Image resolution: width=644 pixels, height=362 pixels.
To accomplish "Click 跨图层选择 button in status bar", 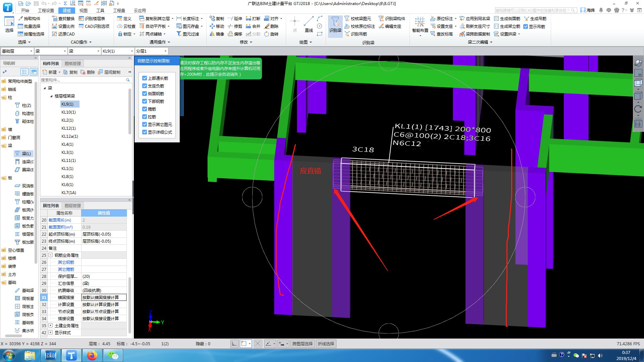I will (x=302, y=344).
